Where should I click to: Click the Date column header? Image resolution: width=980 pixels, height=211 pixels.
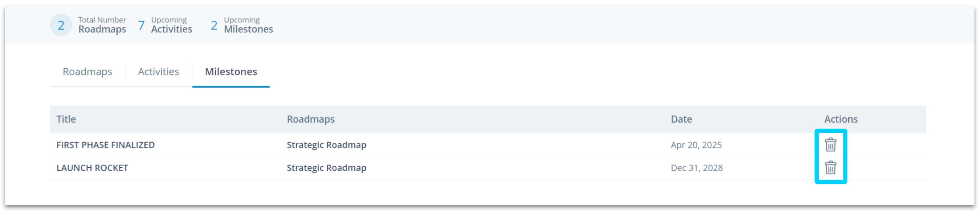coord(681,119)
